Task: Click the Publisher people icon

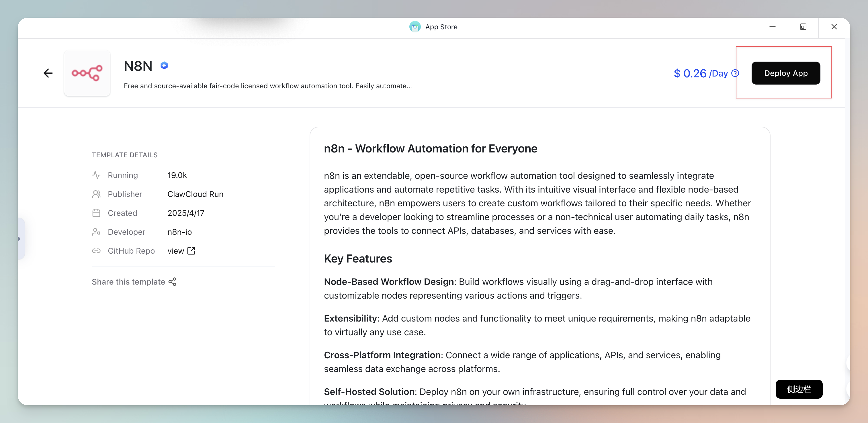Action: pyautogui.click(x=96, y=194)
